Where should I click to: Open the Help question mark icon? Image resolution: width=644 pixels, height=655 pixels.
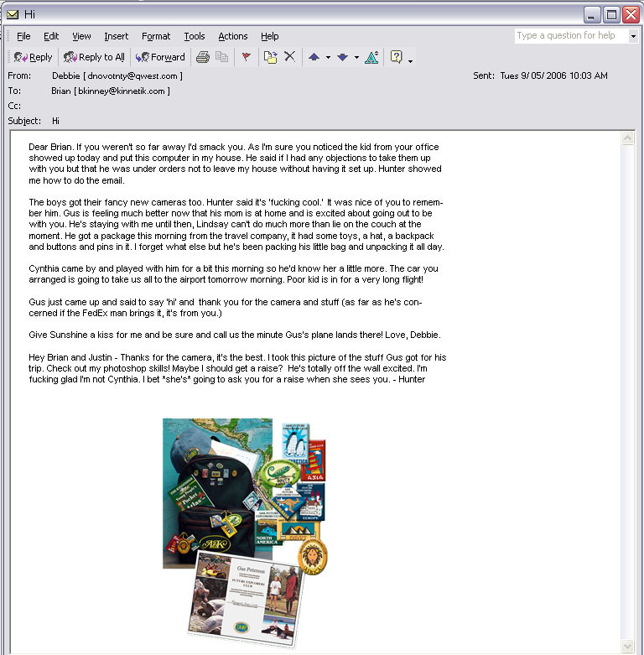pyautogui.click(x=397, y=56)
